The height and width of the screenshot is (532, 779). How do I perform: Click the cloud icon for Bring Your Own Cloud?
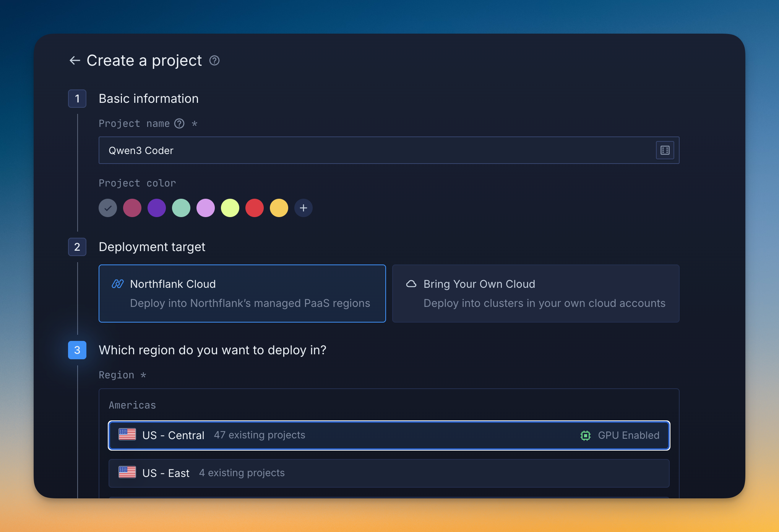pos(411,284)
